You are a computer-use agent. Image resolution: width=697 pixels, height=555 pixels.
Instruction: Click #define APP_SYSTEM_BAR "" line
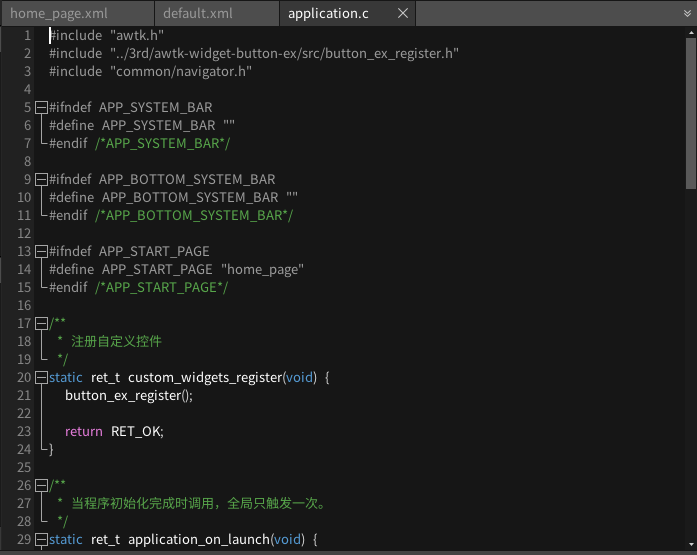[142, 125]
